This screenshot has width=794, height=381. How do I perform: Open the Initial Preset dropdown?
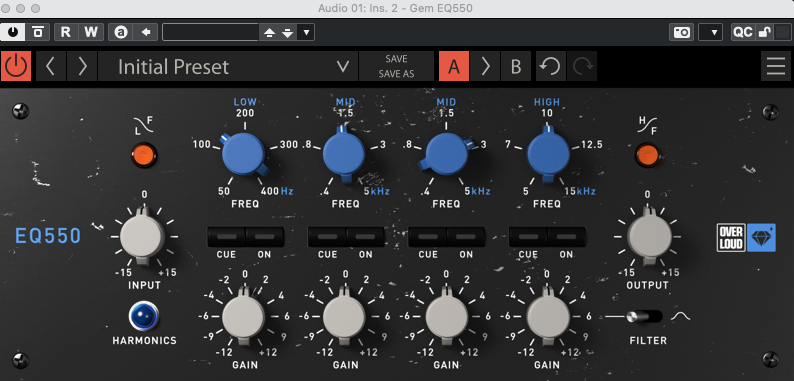[x=228, y=66]
